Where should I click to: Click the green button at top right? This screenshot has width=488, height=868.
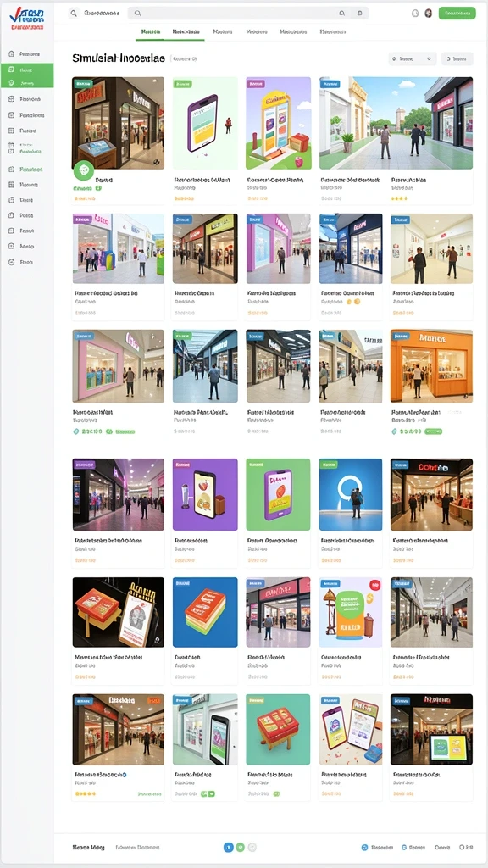(457, 14)
